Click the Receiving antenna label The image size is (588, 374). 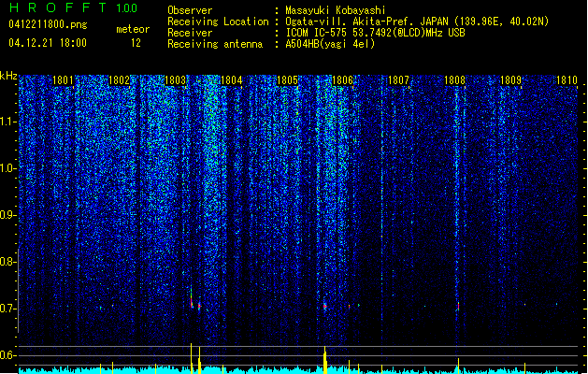pyautogui.click(x=215, y=44)
